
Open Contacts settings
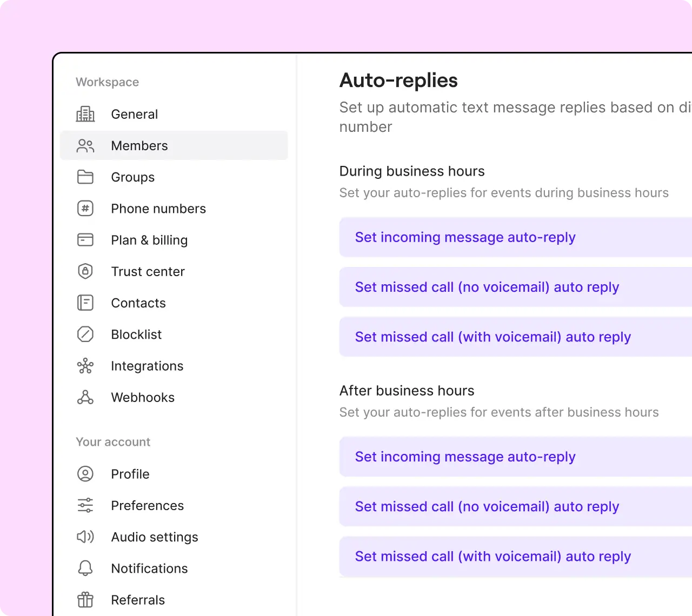click(174, 303)
